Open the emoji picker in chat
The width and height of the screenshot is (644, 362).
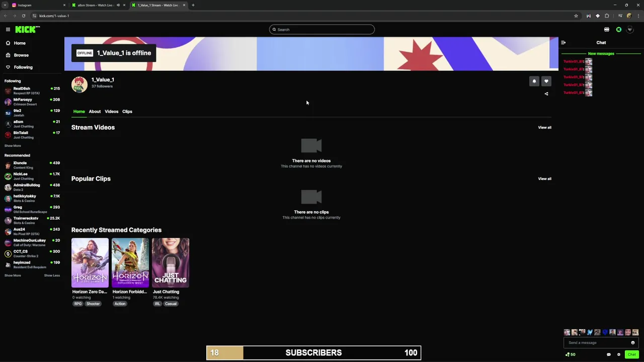633,343
